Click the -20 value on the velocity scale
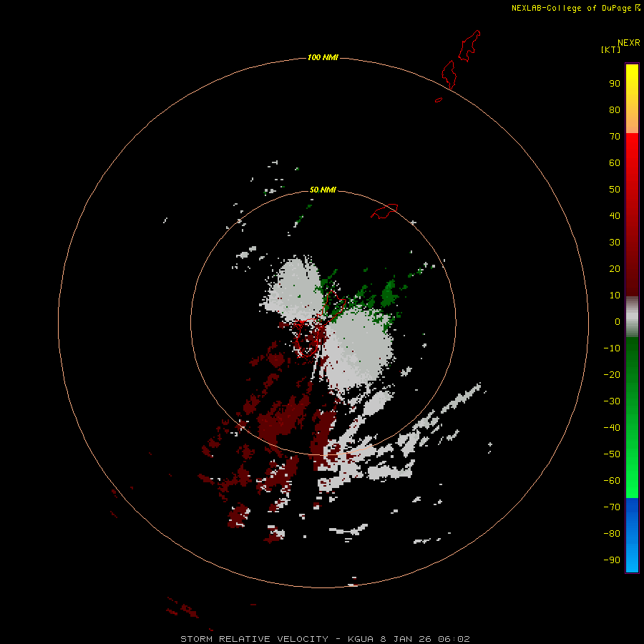 point(612,374)
